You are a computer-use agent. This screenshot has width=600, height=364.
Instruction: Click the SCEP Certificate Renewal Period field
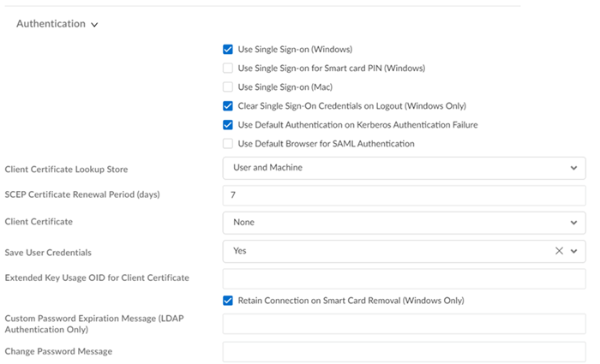tap(404, 195)
